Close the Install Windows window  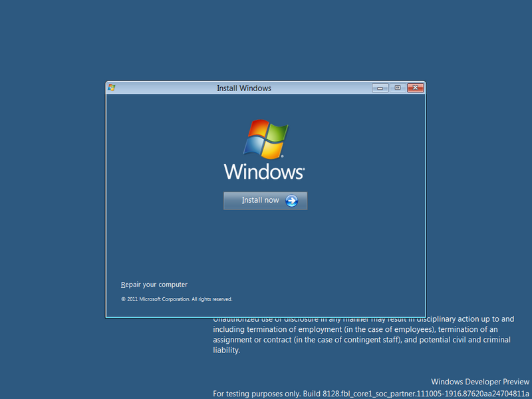[416, 88]
